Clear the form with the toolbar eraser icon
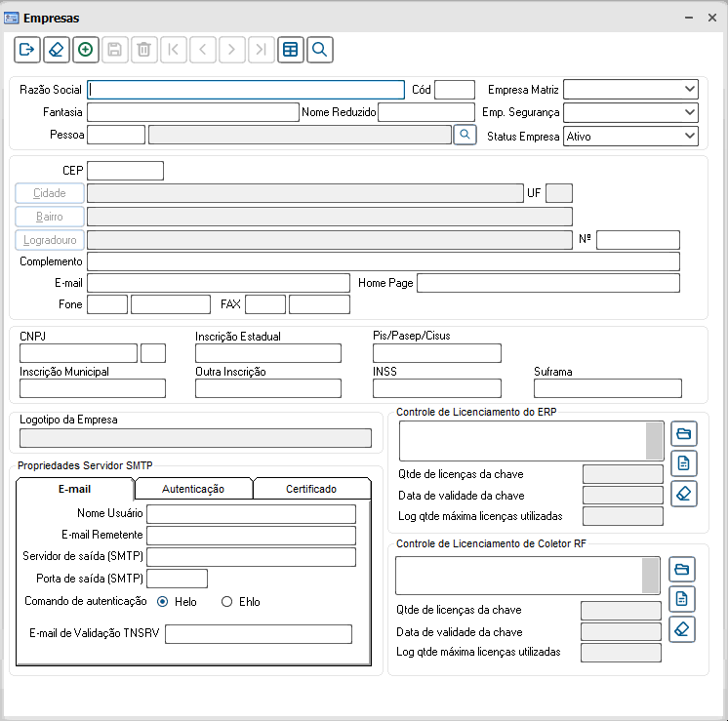 pos(57,50)
